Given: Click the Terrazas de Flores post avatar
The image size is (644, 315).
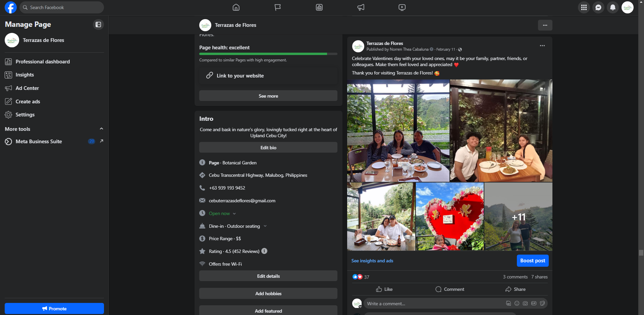Looking at the screenshot, I should point(358,46).
